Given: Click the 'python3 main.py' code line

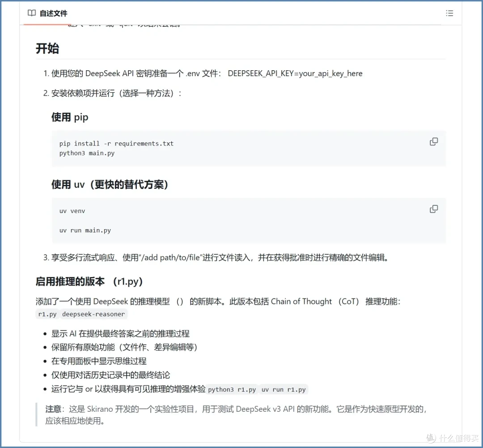Looking at the screenshot, I should click(87, 153).
